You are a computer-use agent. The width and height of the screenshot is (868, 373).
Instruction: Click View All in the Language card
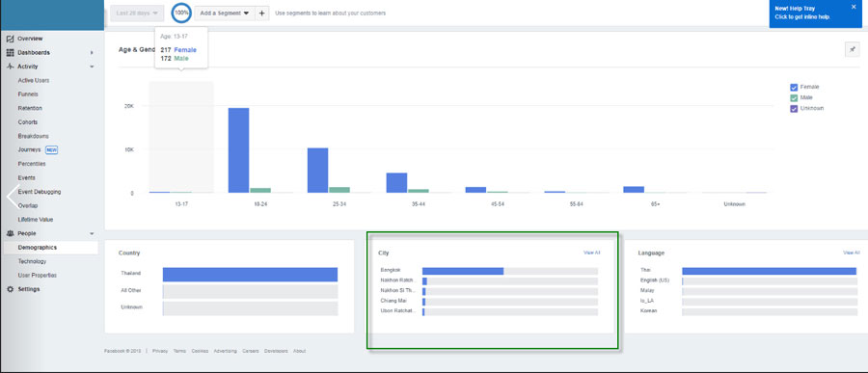[852, 253]
